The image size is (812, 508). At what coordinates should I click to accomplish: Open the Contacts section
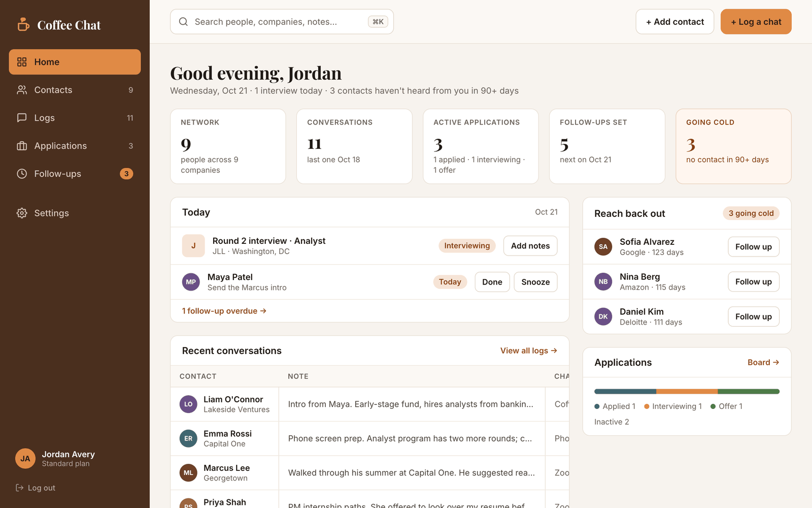coord(75,90)
